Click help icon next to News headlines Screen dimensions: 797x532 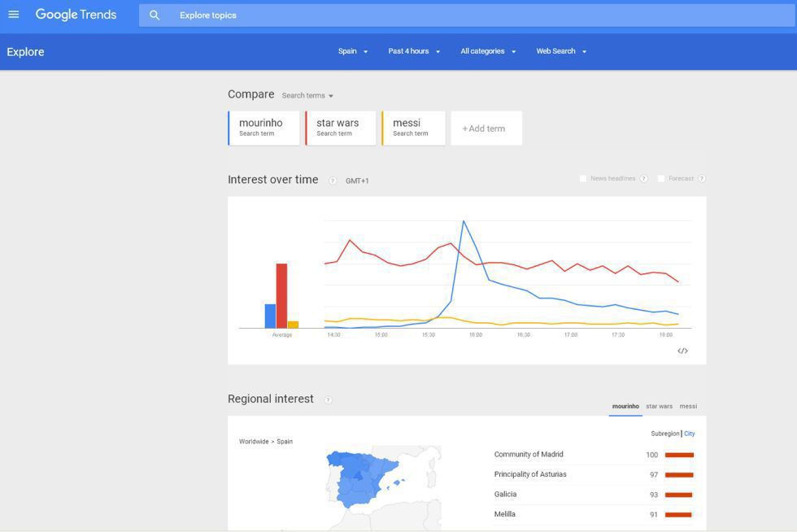(x=643, y=179)
